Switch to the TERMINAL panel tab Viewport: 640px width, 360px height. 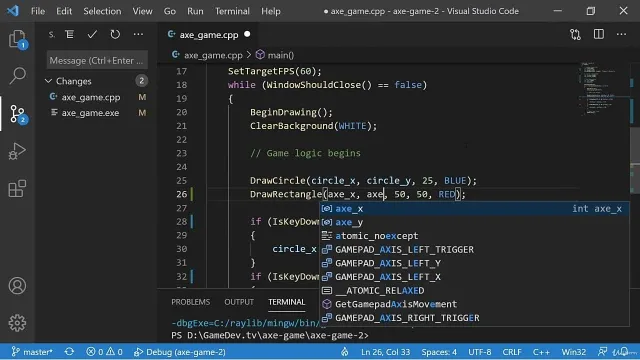pos(287,302)
